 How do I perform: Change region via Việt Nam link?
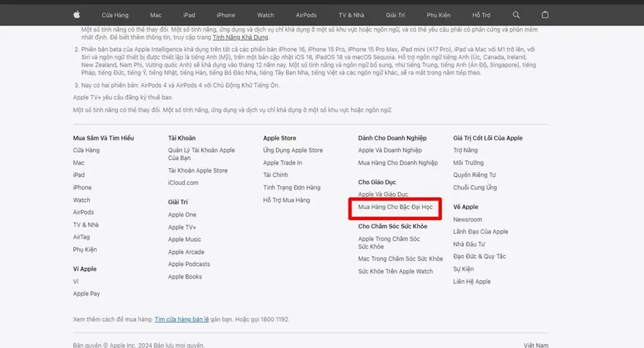536,344
